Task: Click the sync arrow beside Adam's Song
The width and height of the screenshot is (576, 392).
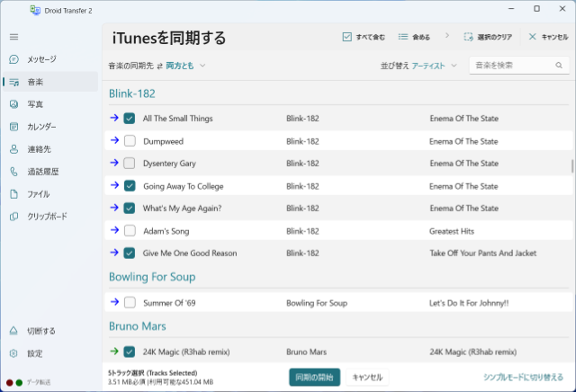Action: 114,230
